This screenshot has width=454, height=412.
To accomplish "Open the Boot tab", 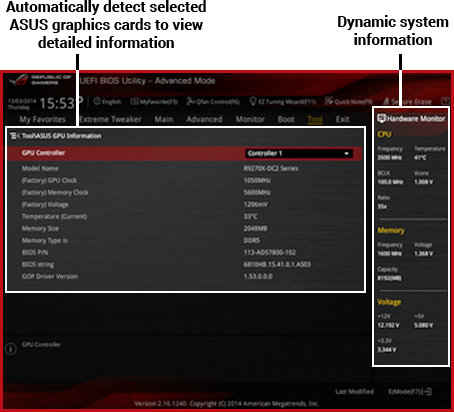I will coord(286,119).
